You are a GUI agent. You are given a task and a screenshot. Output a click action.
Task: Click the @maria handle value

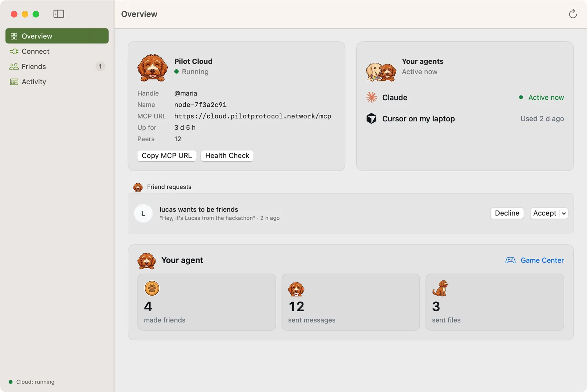coord(186,94)
